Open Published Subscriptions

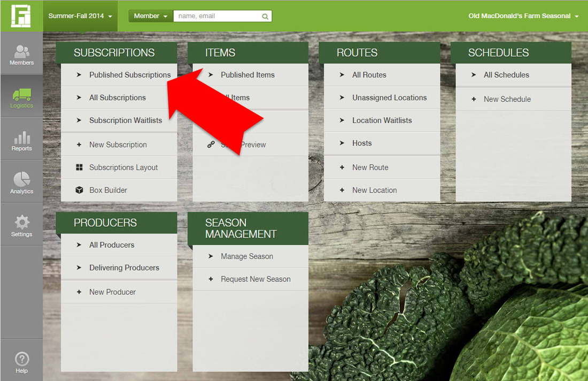(119, 75)
